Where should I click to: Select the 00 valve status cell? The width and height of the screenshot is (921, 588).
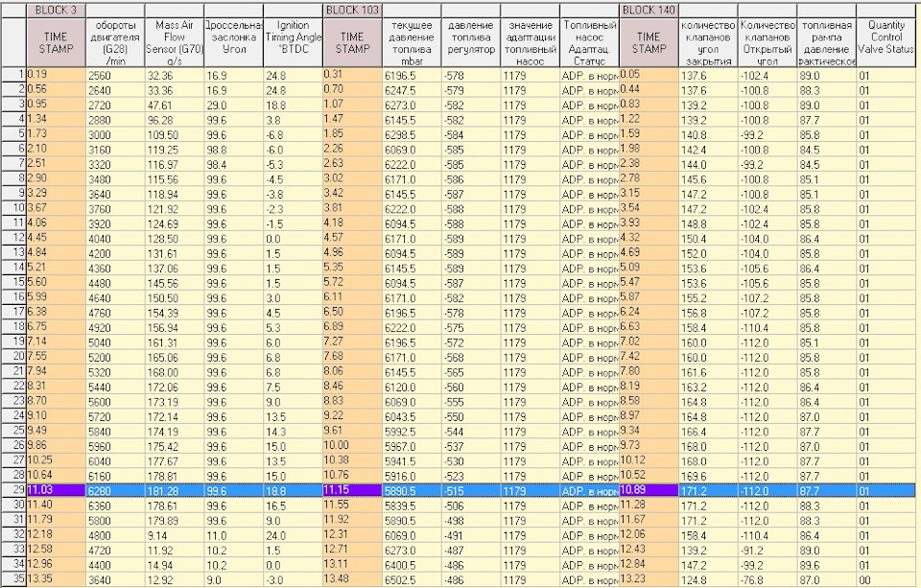click(x=886, y=579)
